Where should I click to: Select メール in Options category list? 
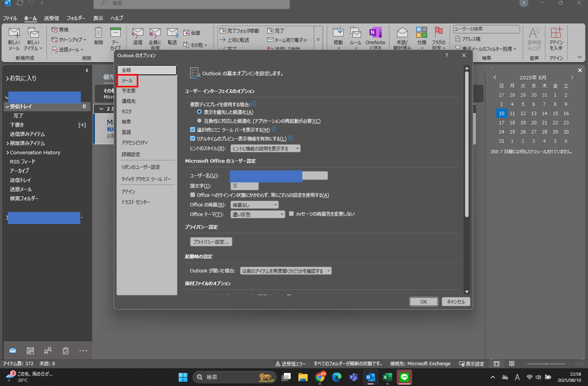click(x=147, y=80)
